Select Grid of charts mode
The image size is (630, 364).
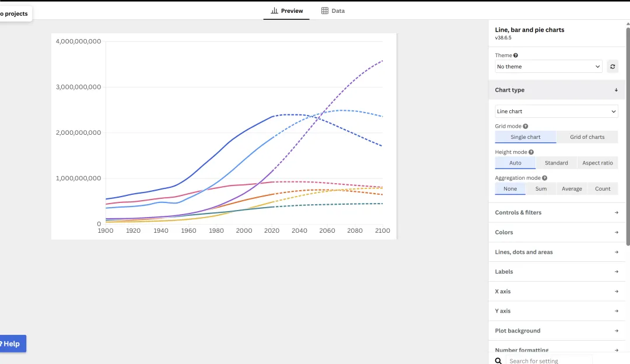coord(587,137)
